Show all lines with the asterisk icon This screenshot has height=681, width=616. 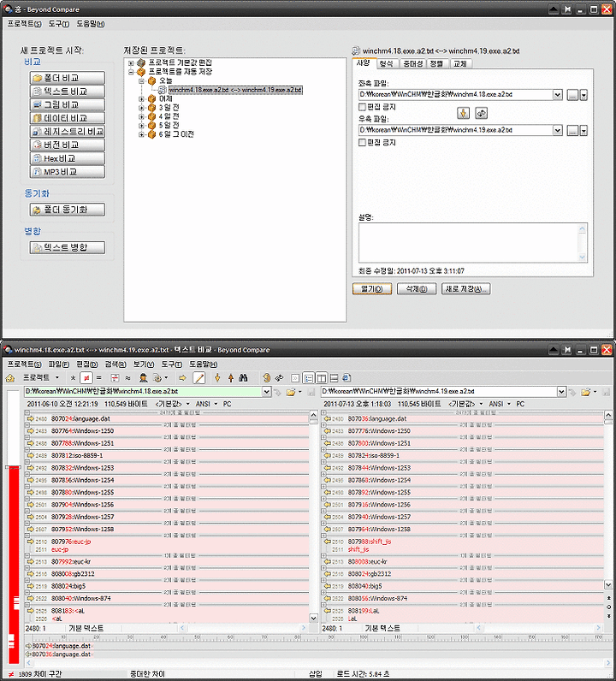[x=73, y=378]
